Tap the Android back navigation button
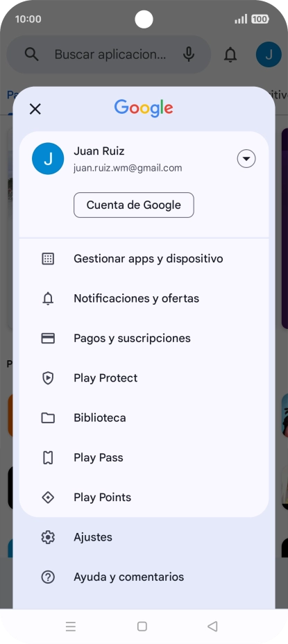288x644 pixels. (212, 627)
